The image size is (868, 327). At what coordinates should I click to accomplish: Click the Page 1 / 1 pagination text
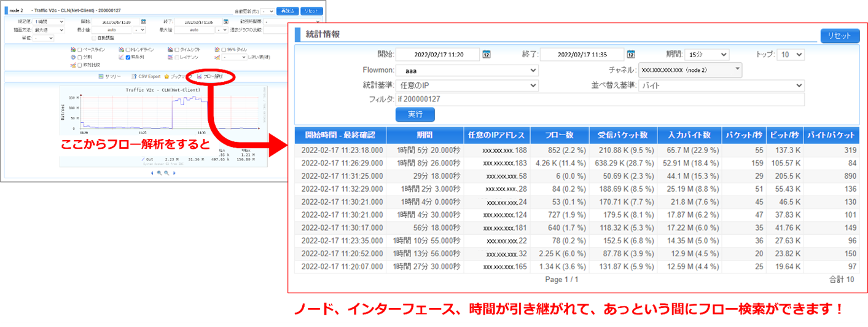[561, 280]
